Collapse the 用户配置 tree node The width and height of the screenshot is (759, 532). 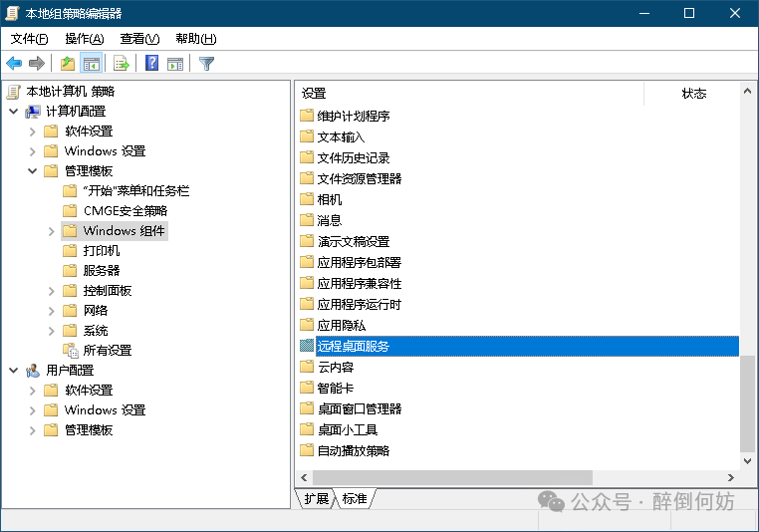13,371
